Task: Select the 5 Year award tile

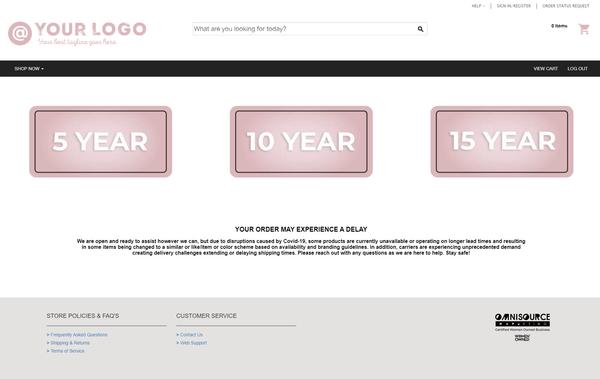Action: pos(101,142)
